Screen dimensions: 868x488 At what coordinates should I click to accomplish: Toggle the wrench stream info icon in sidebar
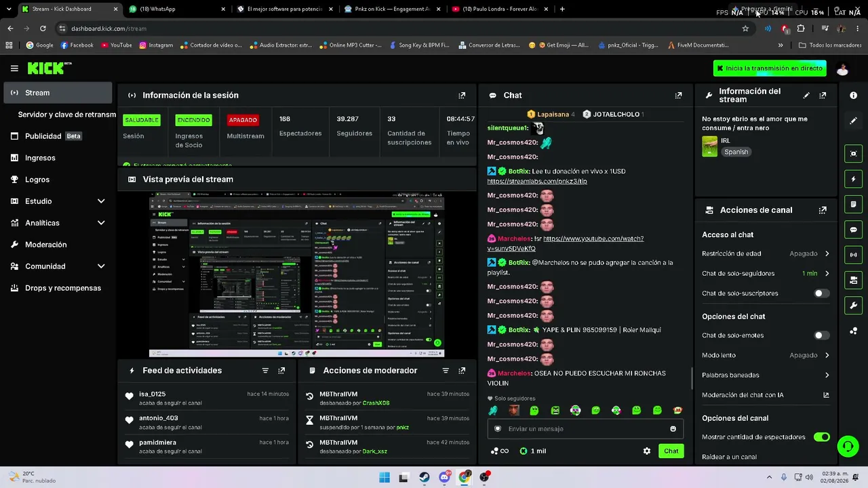click(854, 306)
